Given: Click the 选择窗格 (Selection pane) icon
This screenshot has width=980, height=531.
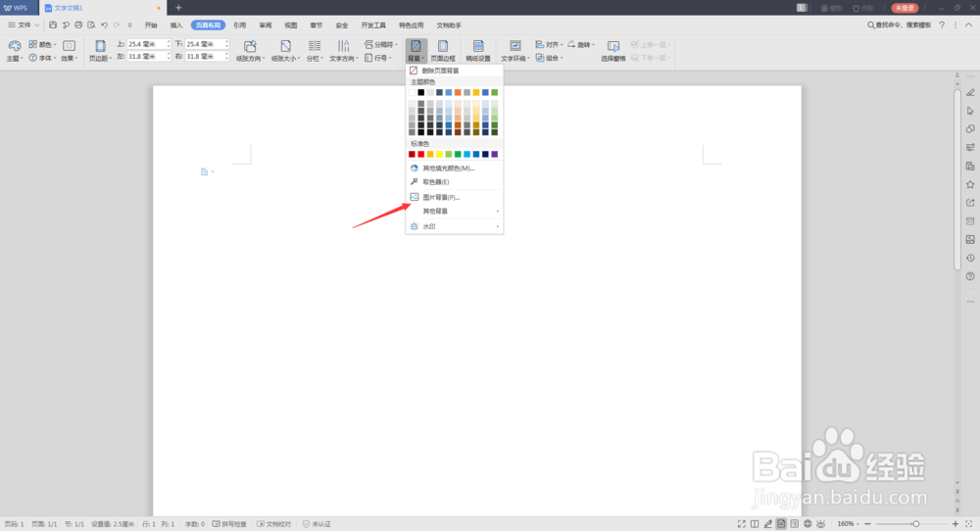Looking at the screenshot, I should coord(613,51).
